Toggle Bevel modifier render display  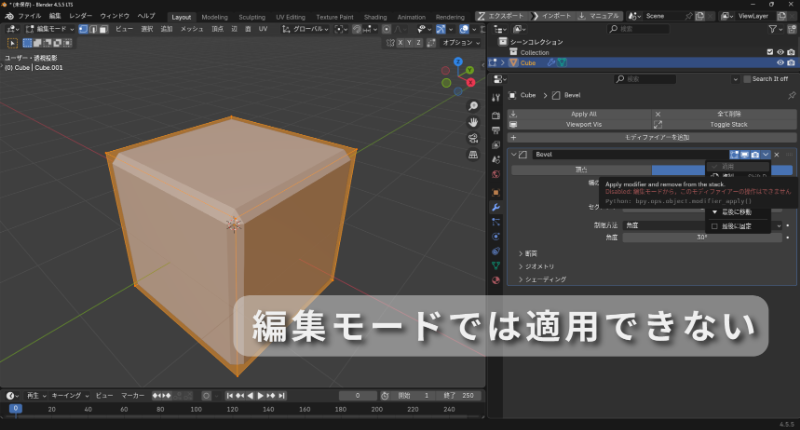(755, 155)
